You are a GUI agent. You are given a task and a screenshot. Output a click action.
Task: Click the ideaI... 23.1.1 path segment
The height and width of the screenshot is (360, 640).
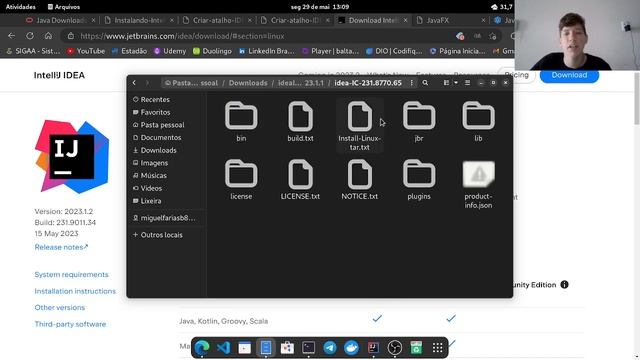tap(300, 83)
